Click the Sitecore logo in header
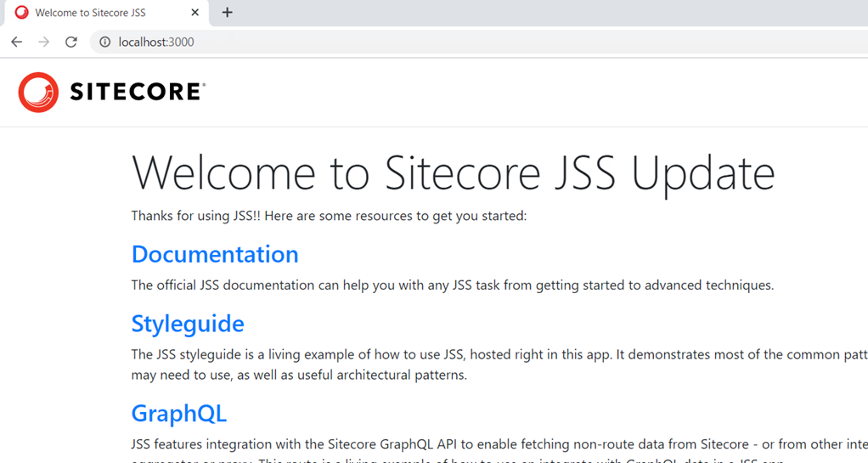 point(112,92)
